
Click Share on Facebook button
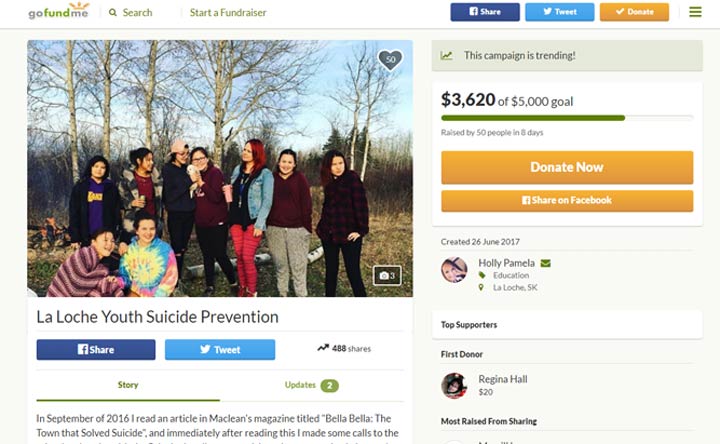click(566, 201)
